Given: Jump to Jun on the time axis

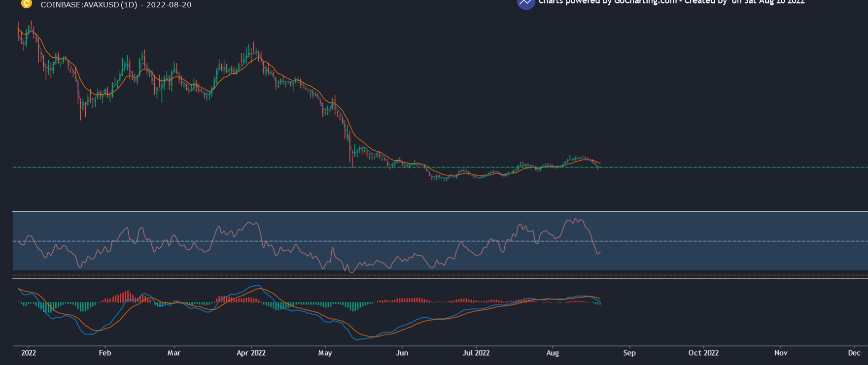Looking at the screenshot, I should [x=402, y=353].
